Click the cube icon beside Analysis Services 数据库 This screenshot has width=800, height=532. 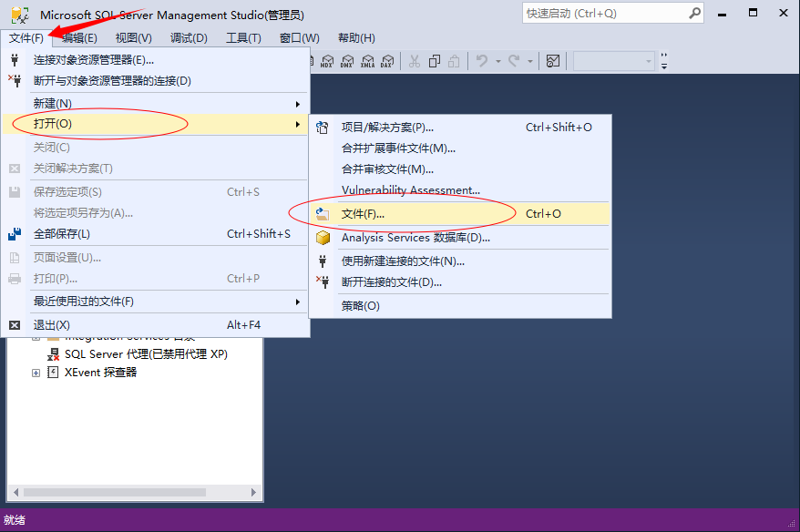(x=323, y=238)
